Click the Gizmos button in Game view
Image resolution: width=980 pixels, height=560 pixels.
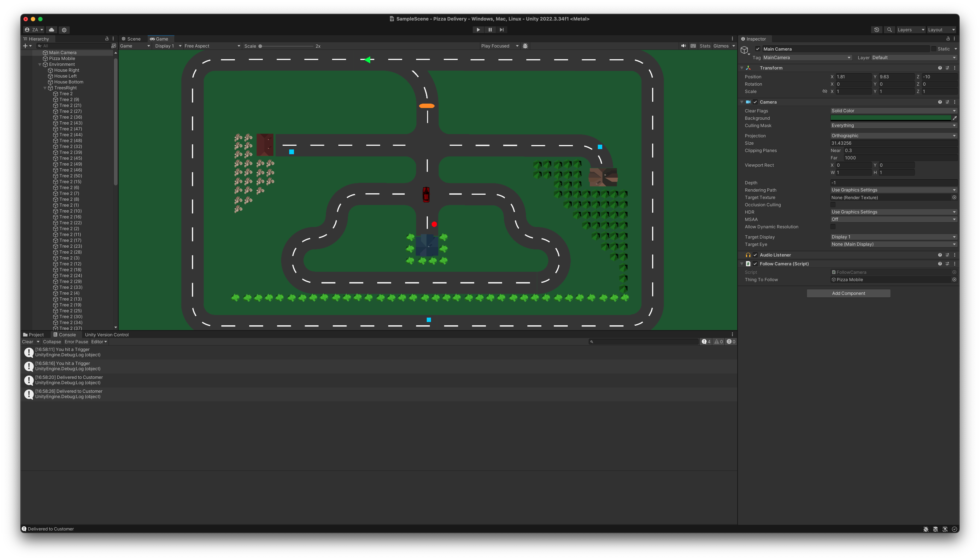point(721,46)
